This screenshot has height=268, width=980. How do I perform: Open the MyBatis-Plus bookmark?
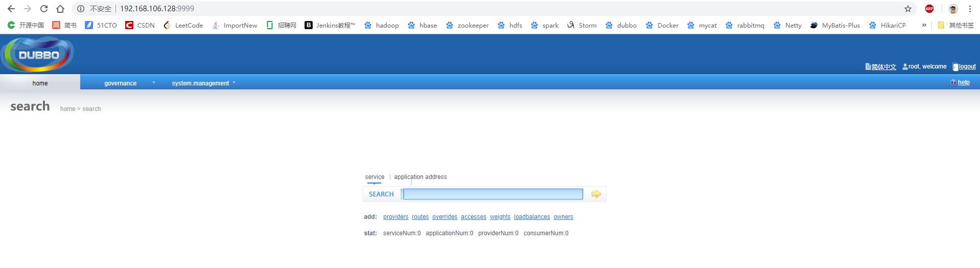click(x=835, y=25)
